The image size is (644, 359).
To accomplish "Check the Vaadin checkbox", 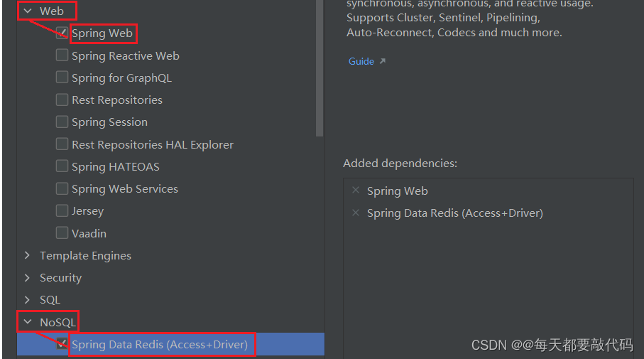I will [62, 232].
